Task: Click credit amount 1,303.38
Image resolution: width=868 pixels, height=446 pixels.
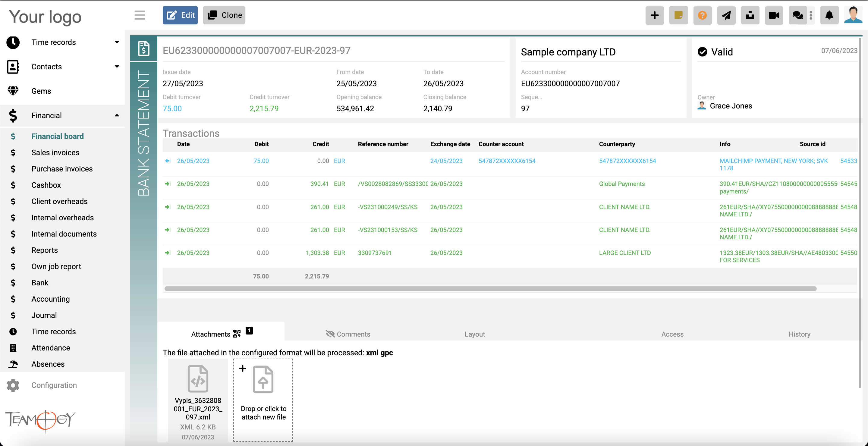Action: point(317,253)
